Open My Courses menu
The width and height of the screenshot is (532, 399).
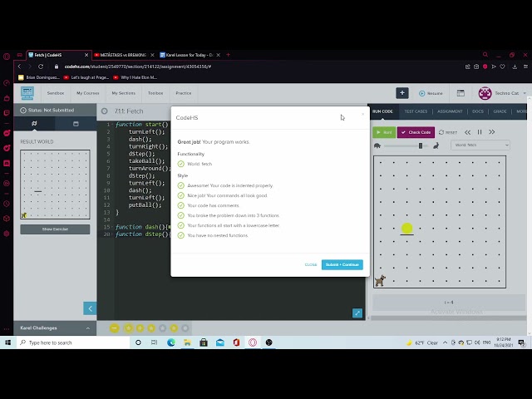[x=88, y=93]
